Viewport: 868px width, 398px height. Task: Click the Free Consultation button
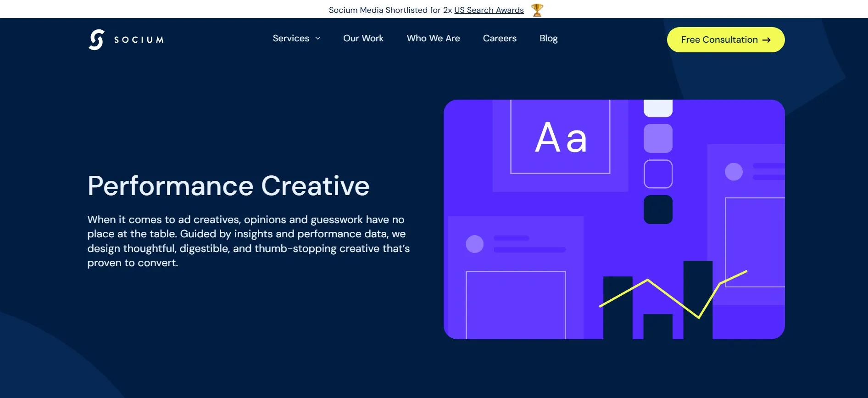point(726,40)
